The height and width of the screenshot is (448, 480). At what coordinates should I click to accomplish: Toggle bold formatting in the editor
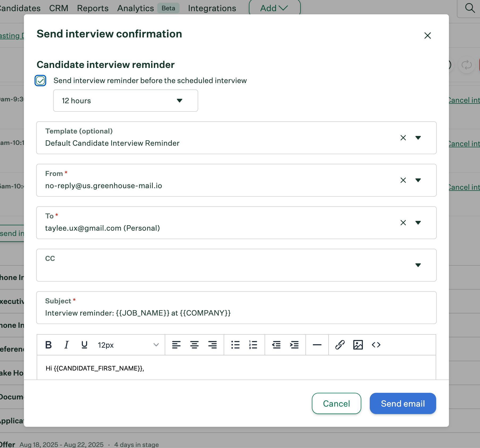(48, 345)
